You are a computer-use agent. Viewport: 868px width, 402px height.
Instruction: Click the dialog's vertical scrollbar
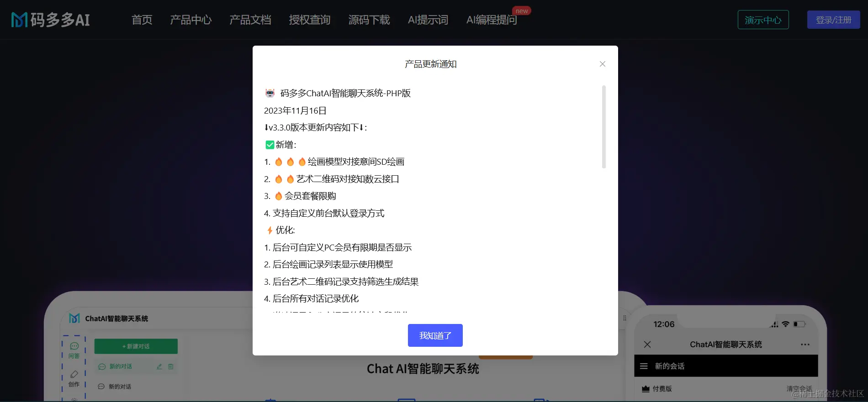click(604, 127)
